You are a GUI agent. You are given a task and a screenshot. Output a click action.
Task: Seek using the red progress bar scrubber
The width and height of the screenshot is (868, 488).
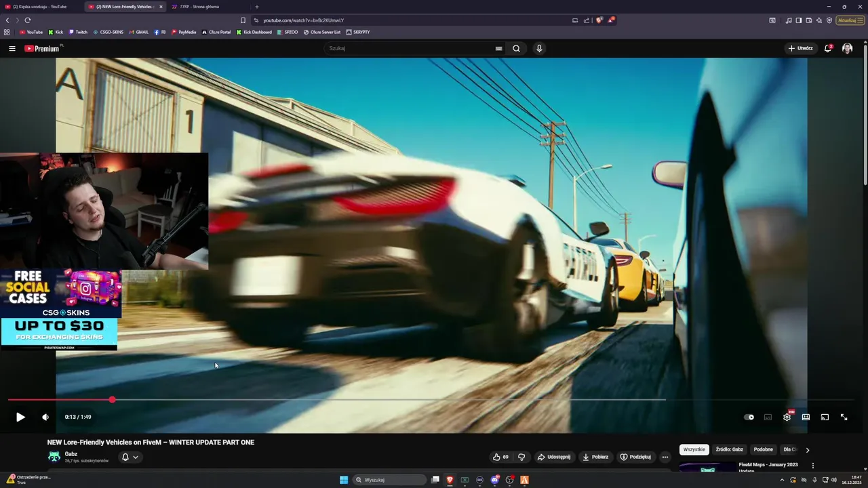click(112, 400)
